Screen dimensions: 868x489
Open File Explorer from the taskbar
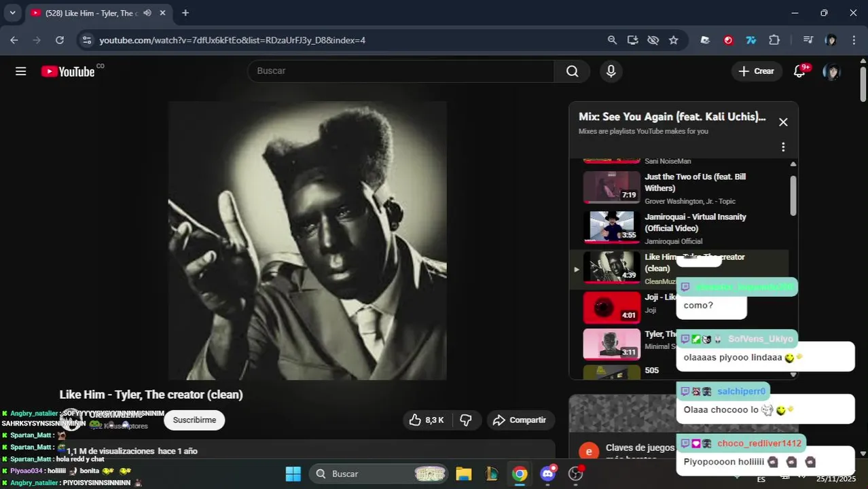[464, 474]
